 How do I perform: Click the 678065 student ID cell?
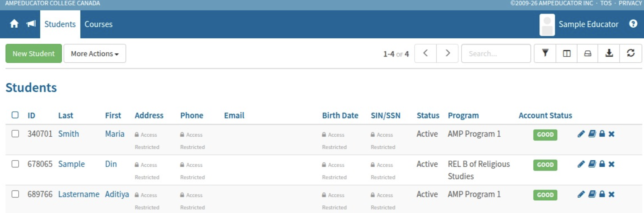40,164
